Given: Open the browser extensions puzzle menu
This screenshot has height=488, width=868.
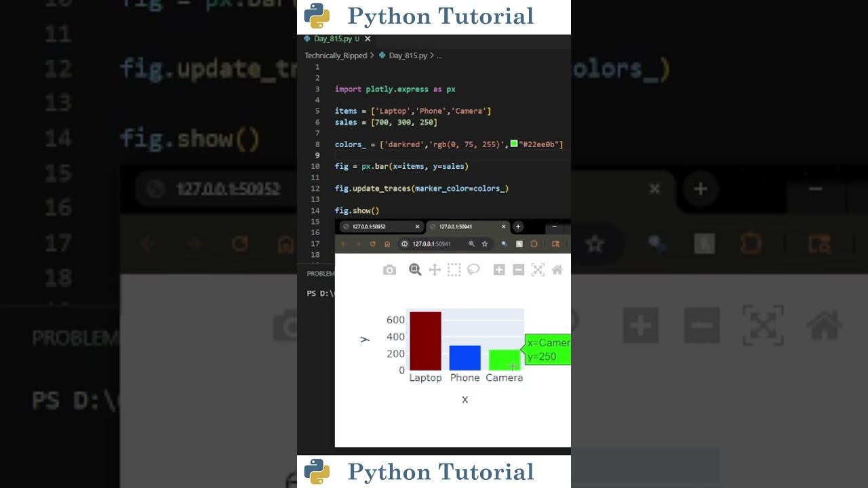Looking at the screenshot, I should pyautogui.click(x=534, y=244).
